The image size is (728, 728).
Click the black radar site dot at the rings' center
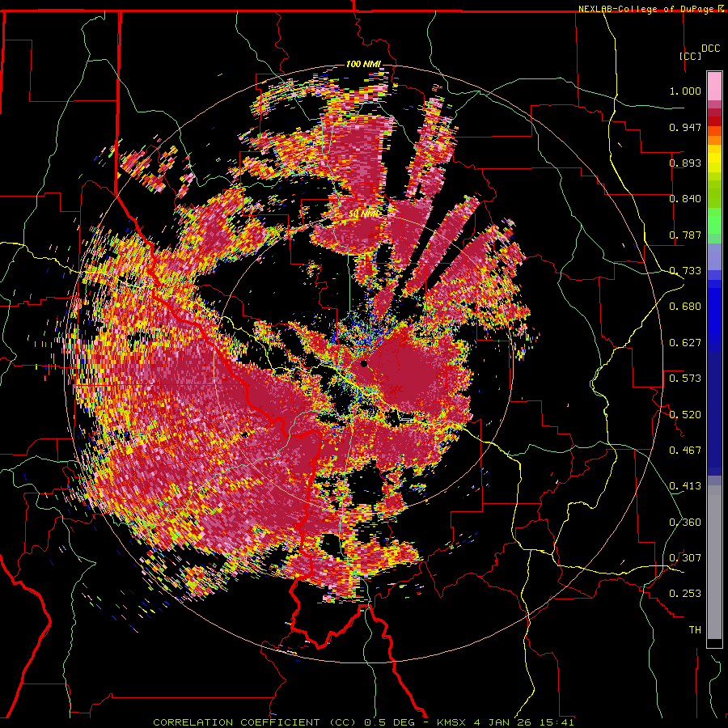[x=363, y=363]
